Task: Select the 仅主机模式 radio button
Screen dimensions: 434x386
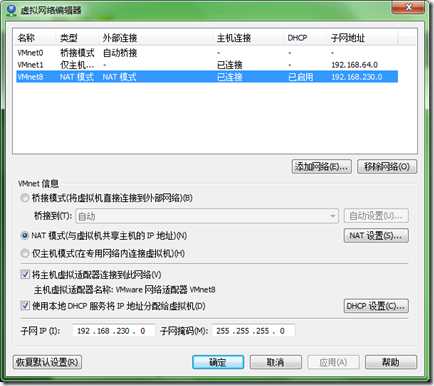Action: point(25,253)
